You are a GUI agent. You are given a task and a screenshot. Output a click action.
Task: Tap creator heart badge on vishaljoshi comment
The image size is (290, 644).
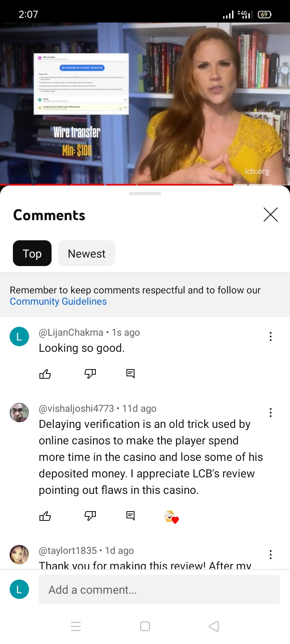click(172, 516)
